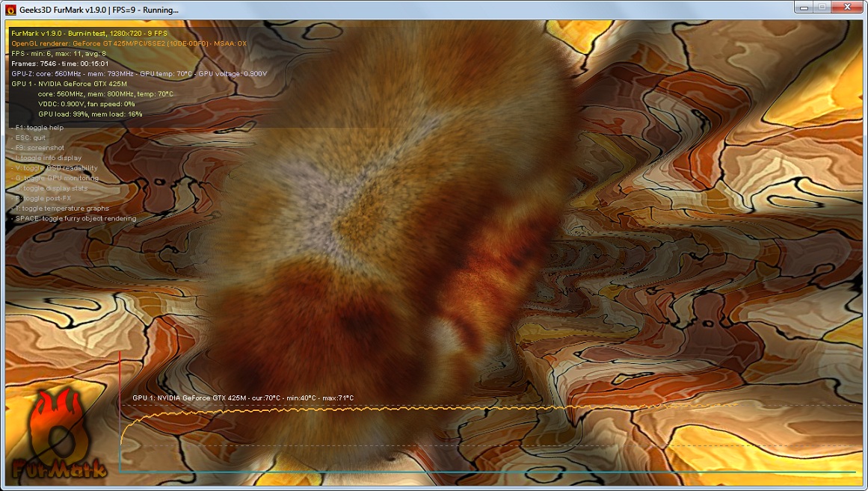This screenshot has width=868, height=491.
Task: Click the 'V: toggle OSD readability' hint
Action: pos(55,168)
